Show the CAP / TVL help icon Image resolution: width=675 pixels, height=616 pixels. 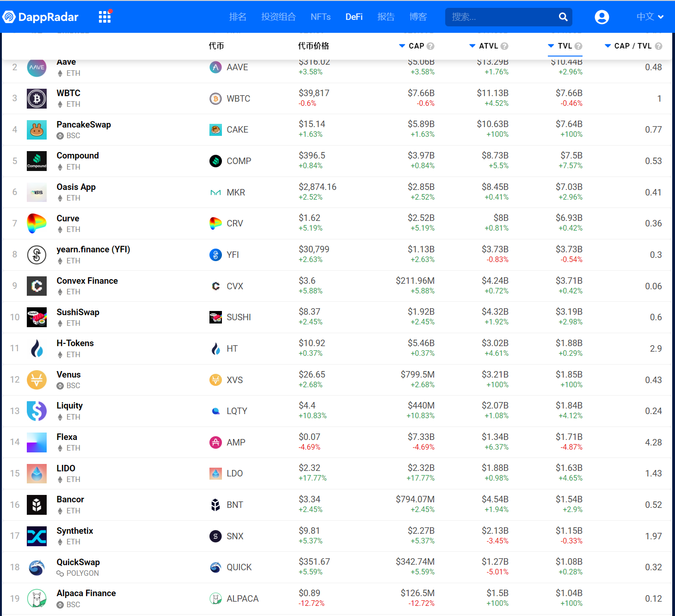659,46
